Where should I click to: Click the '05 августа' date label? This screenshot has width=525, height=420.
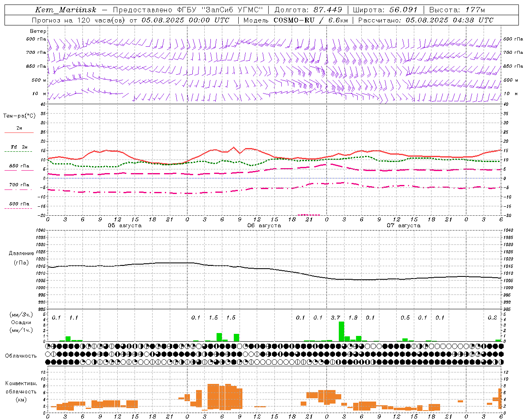(x=125, y=226)
